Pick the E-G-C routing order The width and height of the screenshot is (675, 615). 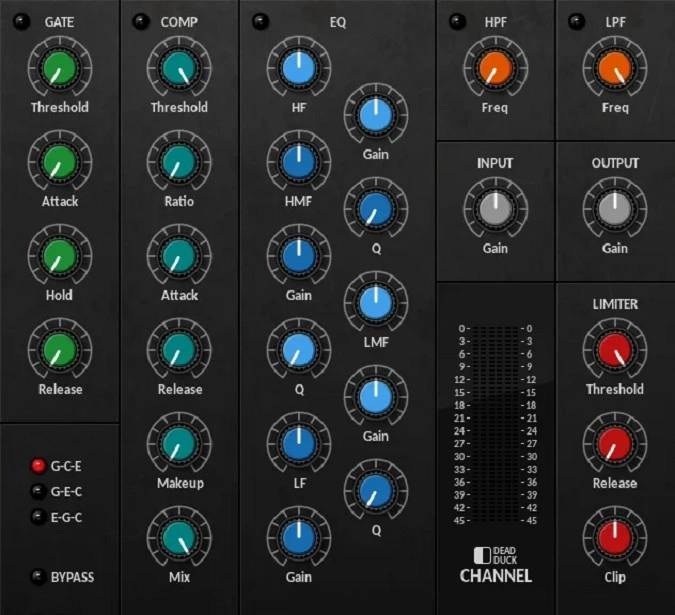(38, 517)
